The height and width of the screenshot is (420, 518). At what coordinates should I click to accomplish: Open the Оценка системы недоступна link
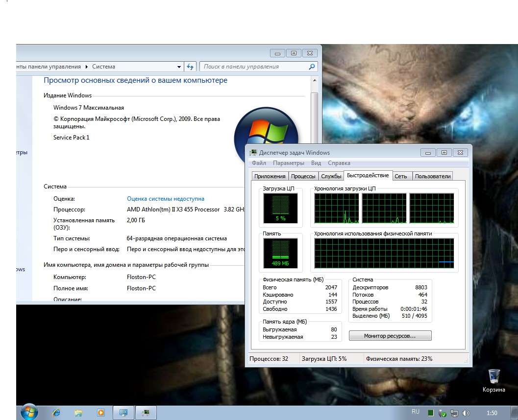coord(166,199)
